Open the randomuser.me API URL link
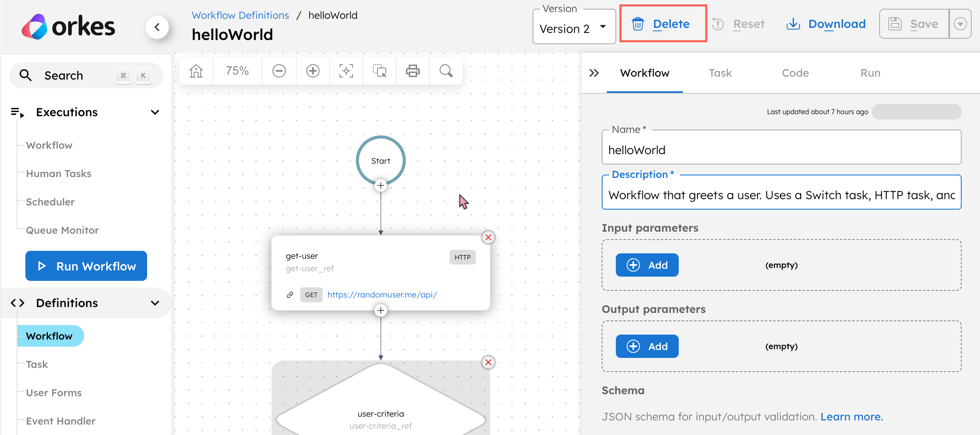 [382, 295]
